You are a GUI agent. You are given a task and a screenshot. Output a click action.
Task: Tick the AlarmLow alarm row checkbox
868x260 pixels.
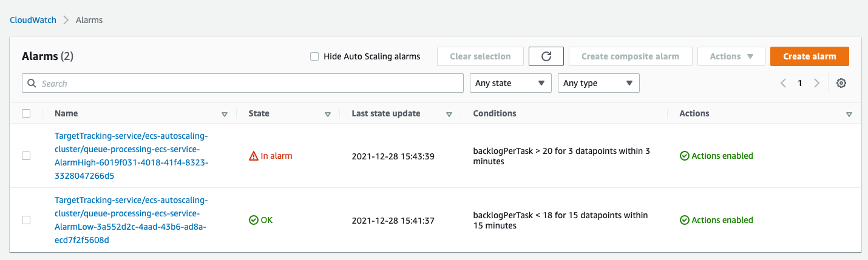[x=26, y=220]
